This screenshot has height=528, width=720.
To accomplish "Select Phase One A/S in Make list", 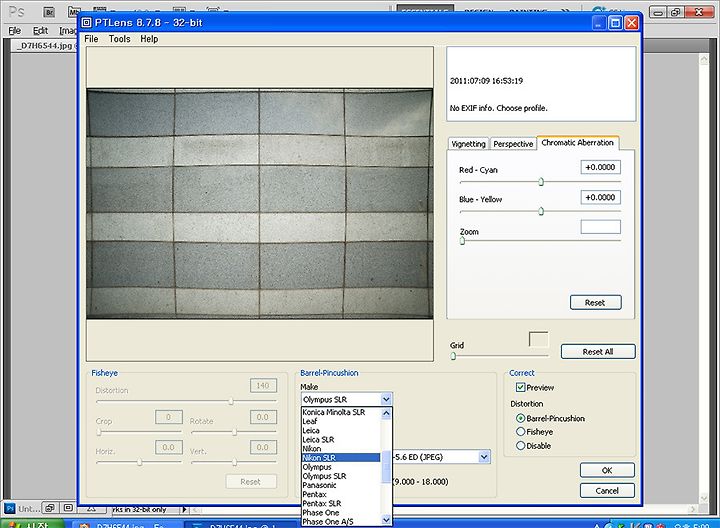I will tap(341, 522).
